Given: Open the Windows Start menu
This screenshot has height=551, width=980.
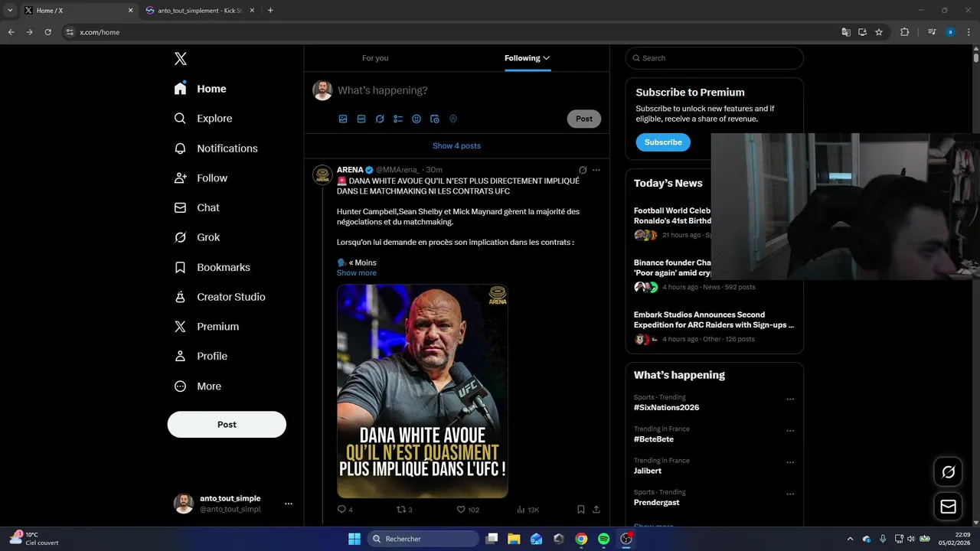Looking at the screenshot, I should pyautogui.click(x=354, y=539).
